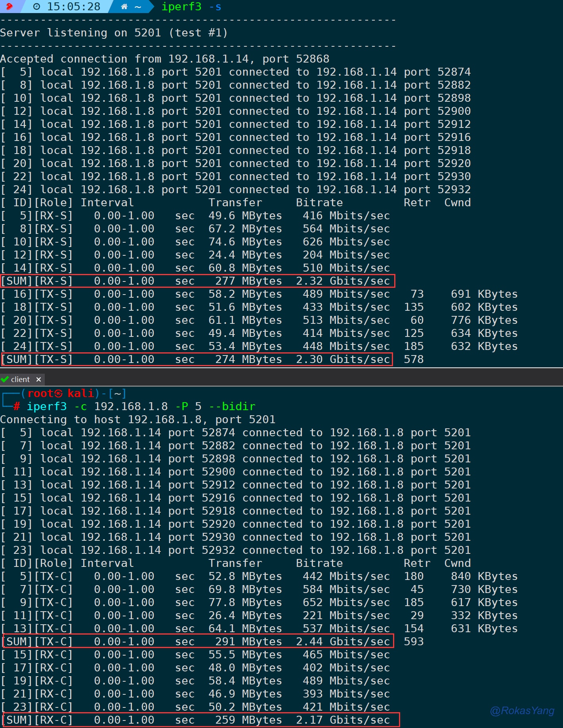Click the home icon in prompt bar
Viewport: 563px width, 728px height.
(124, 7)
